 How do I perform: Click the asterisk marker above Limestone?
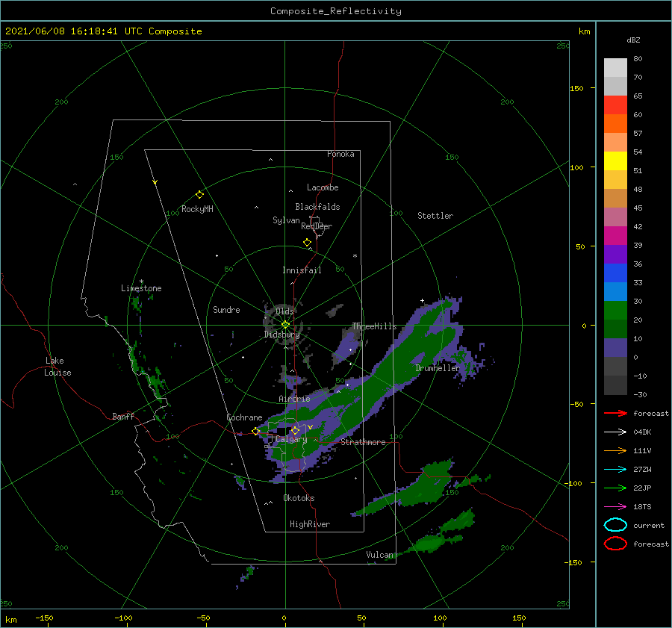point(141,282)
